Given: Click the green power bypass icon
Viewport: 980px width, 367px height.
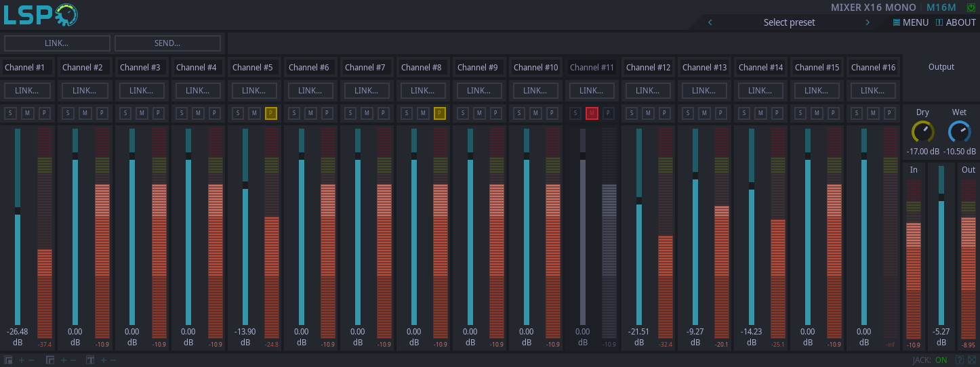Looking at the screenshot, I should (x=971, y=7).
